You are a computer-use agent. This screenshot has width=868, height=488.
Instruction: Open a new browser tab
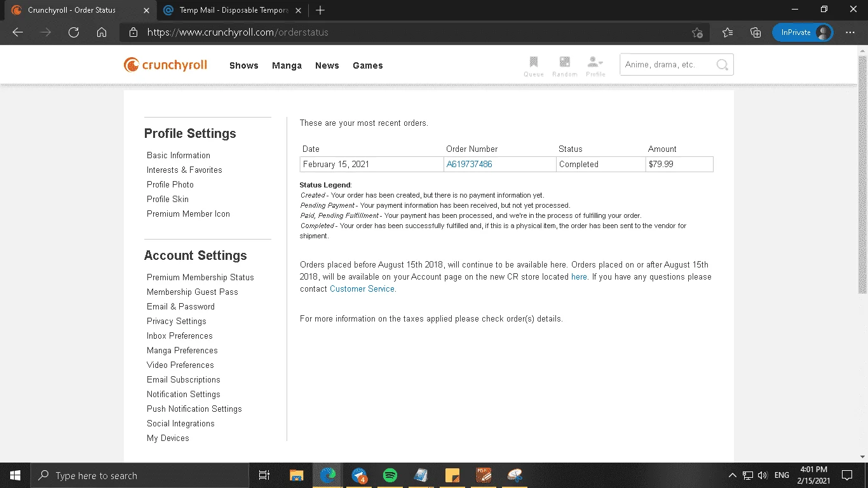pos(320,10)
